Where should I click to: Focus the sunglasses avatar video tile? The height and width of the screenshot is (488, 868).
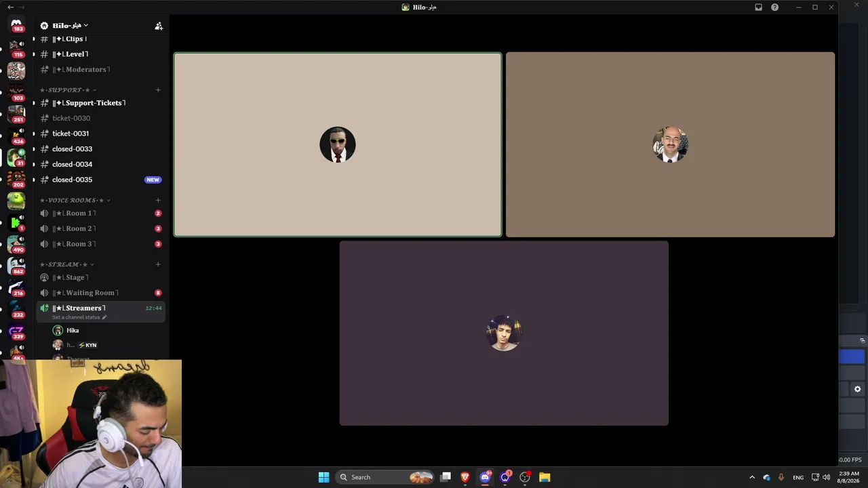coord(338,144)
